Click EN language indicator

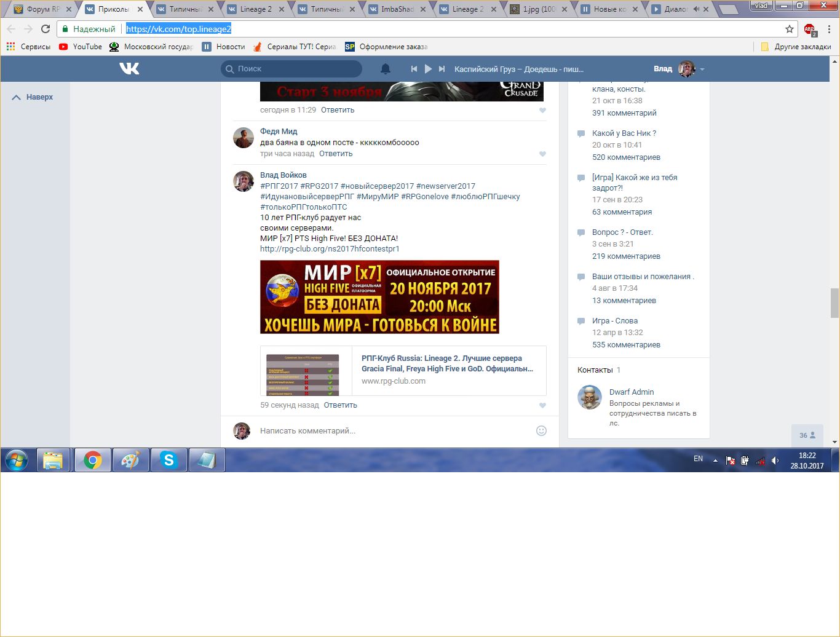(x=699, y=459)
